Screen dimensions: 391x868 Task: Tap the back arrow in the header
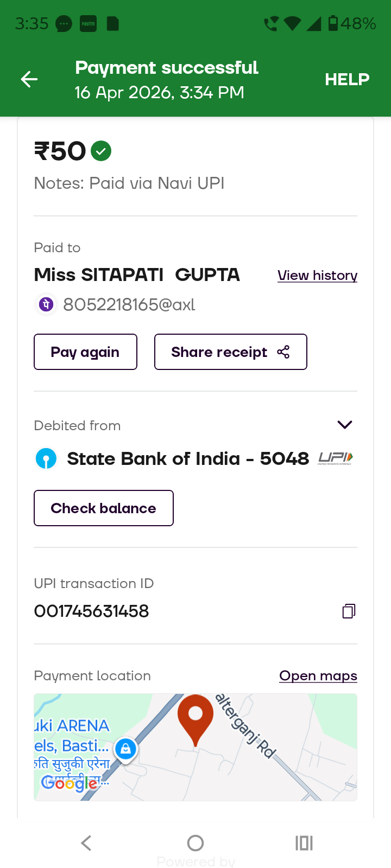click(29, 79)
